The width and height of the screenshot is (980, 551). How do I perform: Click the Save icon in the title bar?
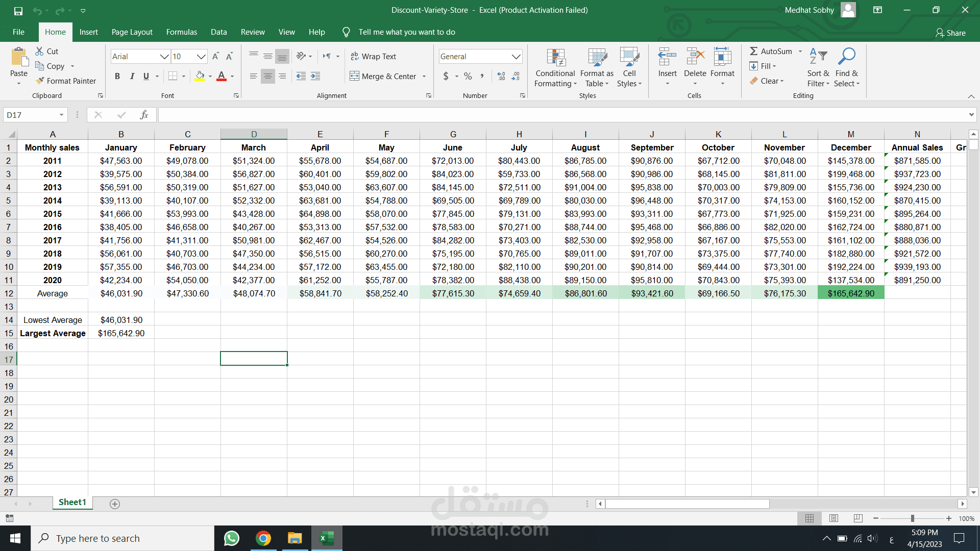pos(18,10)
